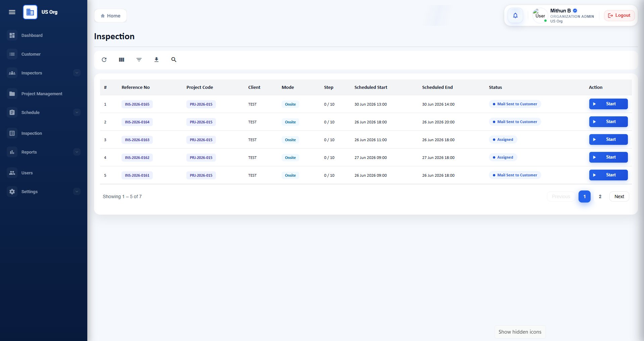
Task: Click the Reports bar chart icon
Action: pyautogui.click(x=12, y=152)
